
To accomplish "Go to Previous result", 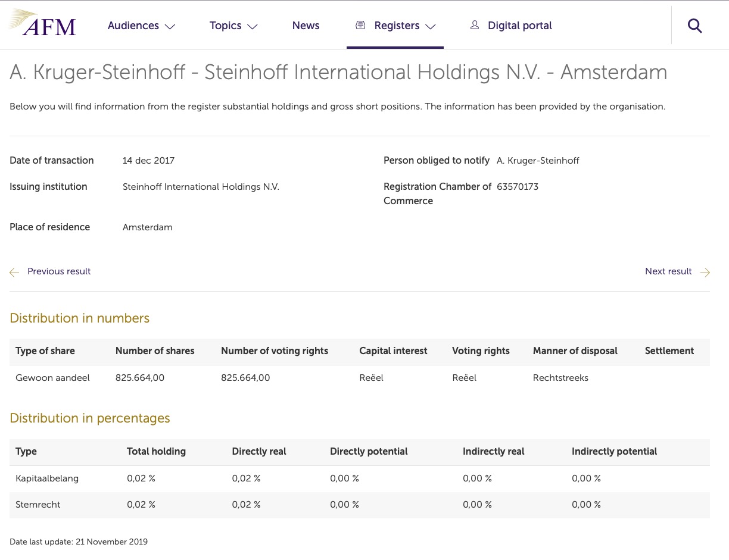I will 59,271.
